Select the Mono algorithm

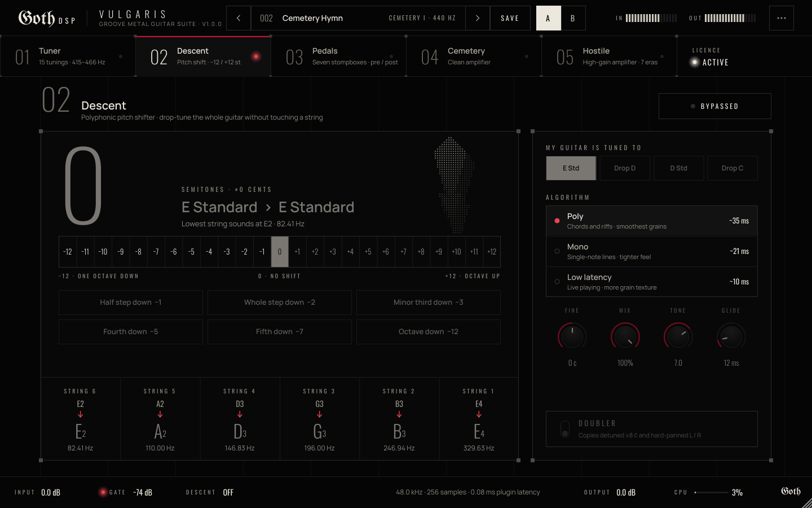(652, 251)
